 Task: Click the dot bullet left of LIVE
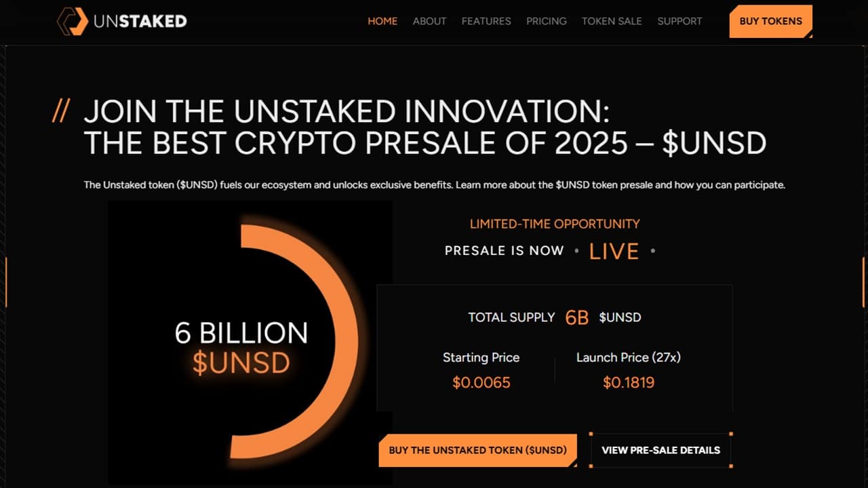[x=577, y=251]
